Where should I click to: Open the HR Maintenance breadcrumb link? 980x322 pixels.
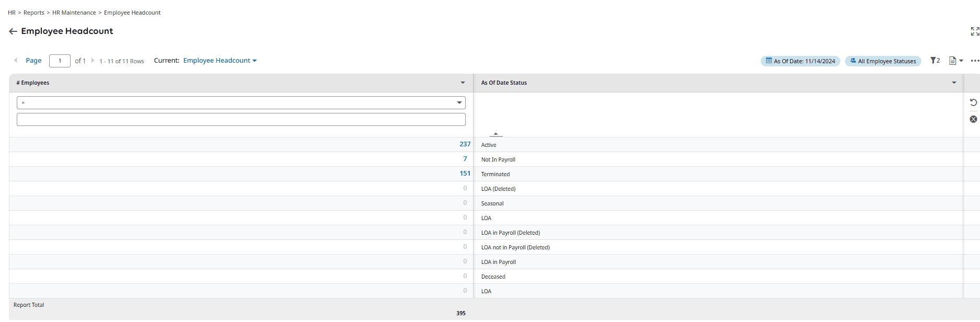pyautogui.click(x=74, y=13)
